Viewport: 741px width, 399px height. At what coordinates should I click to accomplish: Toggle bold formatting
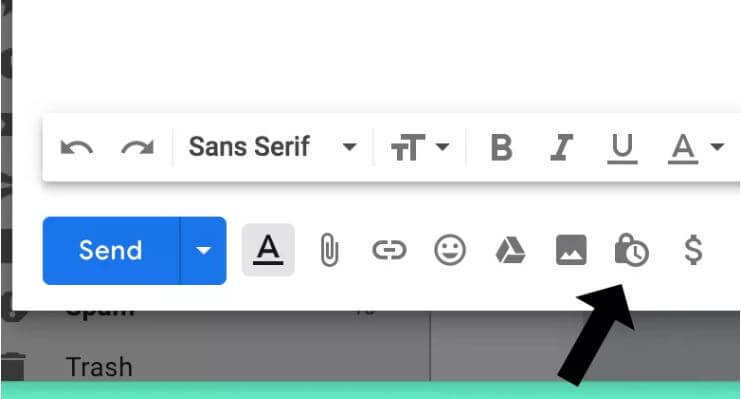(x=501, y=147)
